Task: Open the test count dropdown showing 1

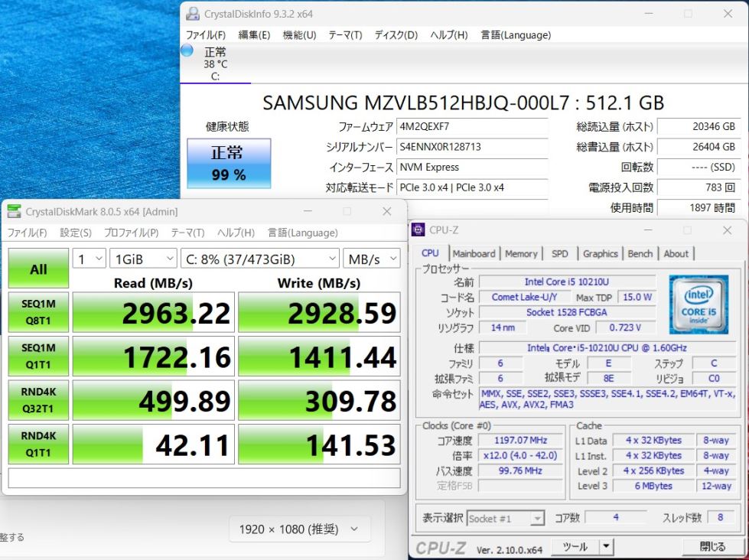Action: (x=90, y=259)
